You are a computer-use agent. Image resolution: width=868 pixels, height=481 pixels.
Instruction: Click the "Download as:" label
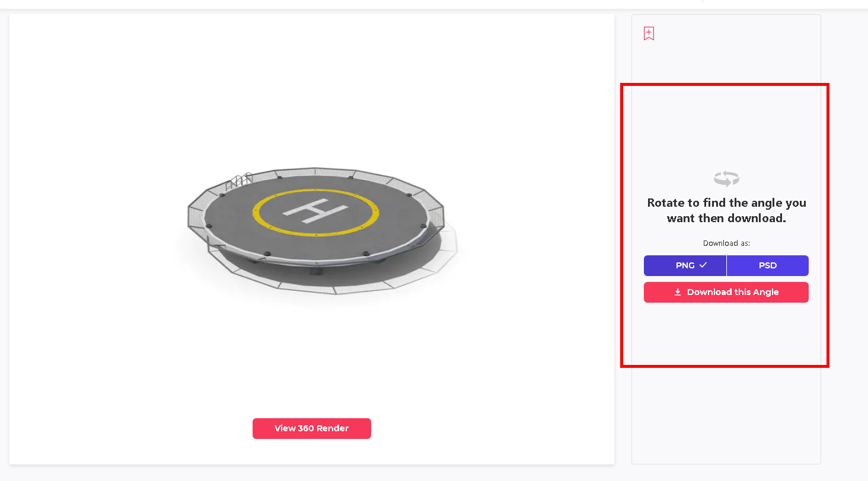[x=726, y=243]
